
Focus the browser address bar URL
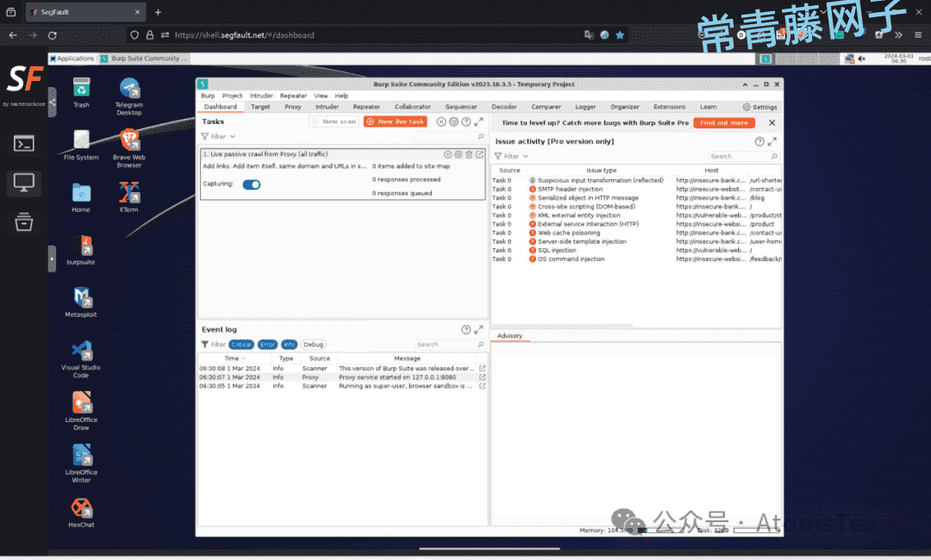click(x=245, y=35)
